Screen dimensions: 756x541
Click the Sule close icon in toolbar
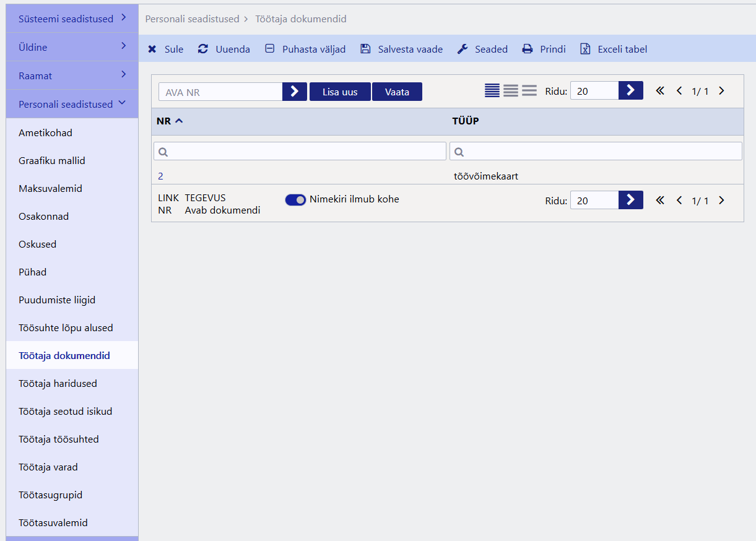click(152, 49)
